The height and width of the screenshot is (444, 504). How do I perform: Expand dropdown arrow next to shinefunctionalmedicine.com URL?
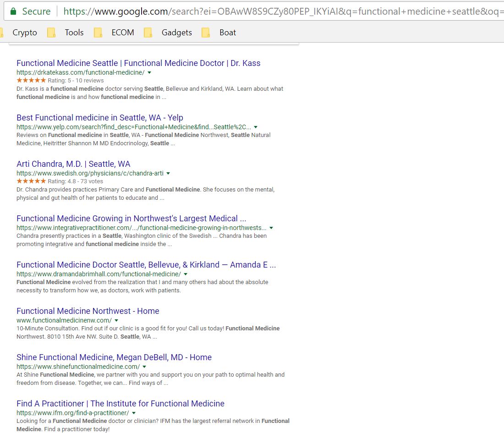pyautogui.click(x=144, y=367)
